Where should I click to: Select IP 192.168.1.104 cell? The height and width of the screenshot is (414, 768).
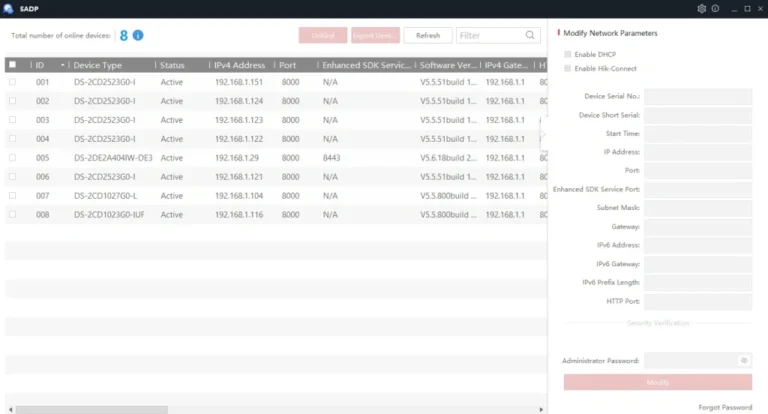(239, 195)
